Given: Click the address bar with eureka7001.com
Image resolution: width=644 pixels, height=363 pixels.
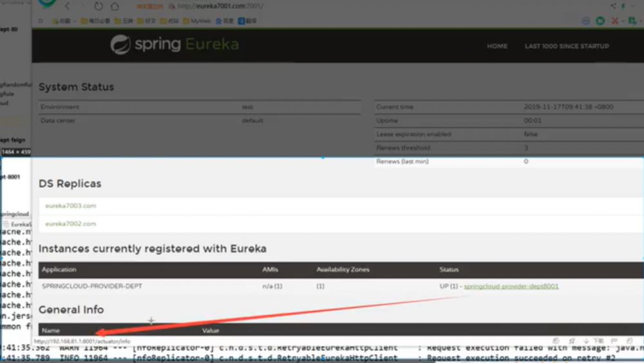Looking at the screenshot, I should (x=221, y=6).
